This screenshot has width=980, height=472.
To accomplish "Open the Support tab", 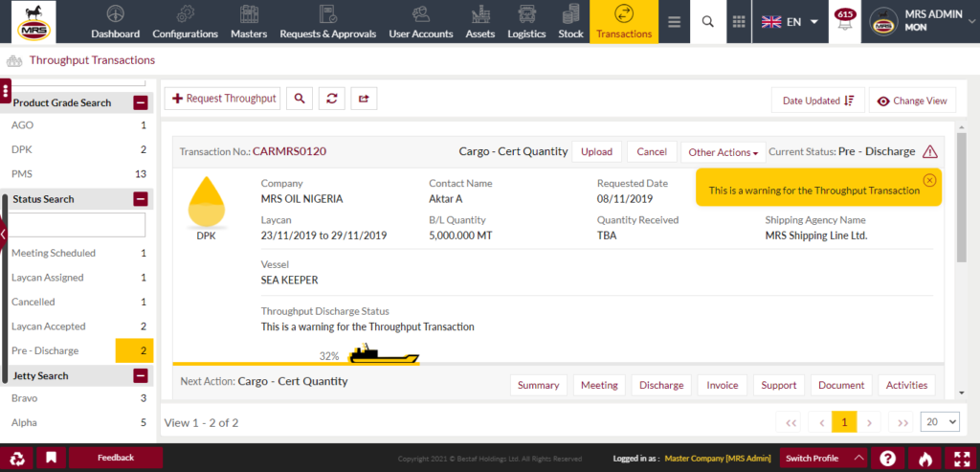I will pyautogui.click(x=779, y=385).
